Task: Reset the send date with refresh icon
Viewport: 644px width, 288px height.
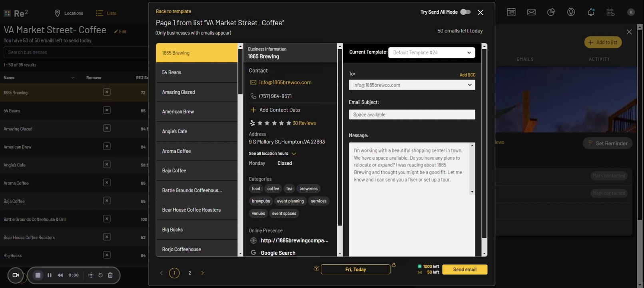Action: [394, 265]
